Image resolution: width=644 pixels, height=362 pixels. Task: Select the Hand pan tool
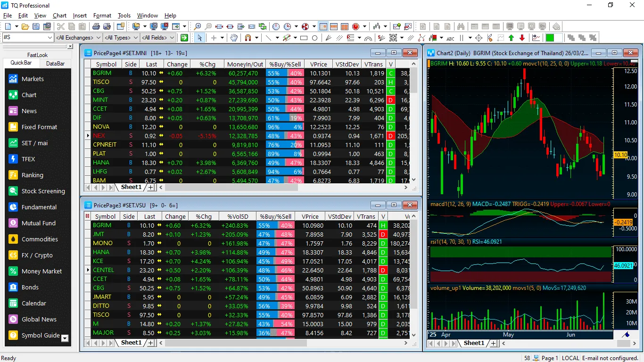pyautogui.click(x=233, y=38)
